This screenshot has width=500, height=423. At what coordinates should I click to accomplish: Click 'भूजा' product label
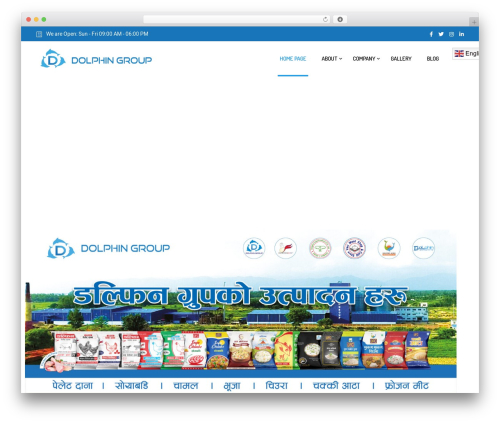pyautogui.click(x=232, y=386)
